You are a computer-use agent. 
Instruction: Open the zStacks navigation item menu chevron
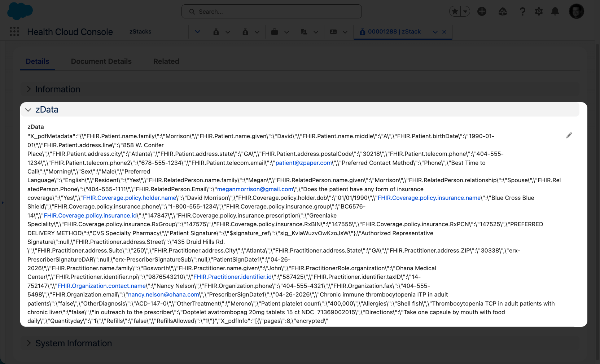pos(198,32)
